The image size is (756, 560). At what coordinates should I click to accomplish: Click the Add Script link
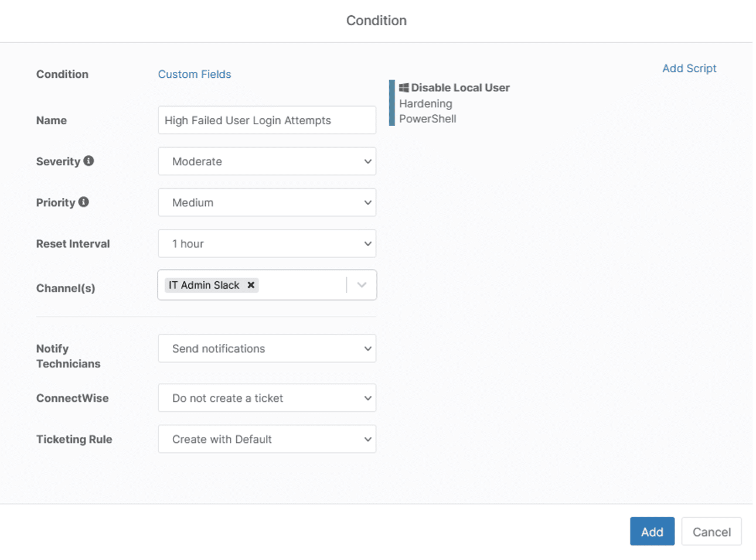pos(689,68)
